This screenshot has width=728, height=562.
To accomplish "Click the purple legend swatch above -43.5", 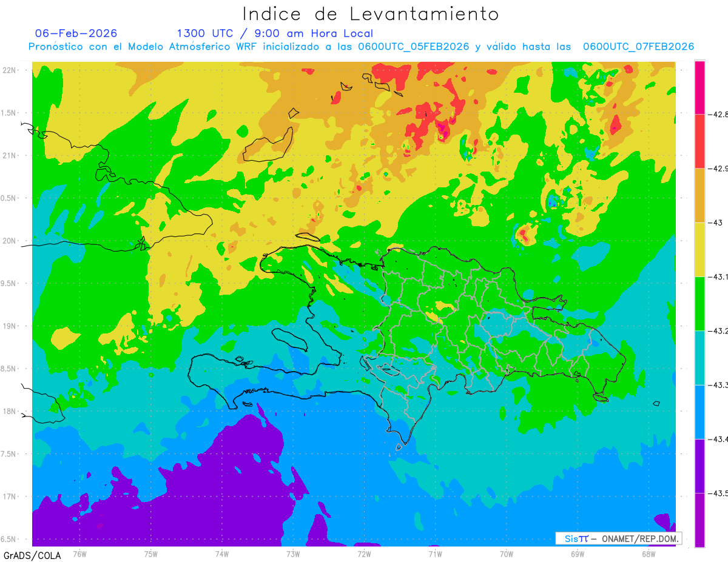I will [699, 466].
